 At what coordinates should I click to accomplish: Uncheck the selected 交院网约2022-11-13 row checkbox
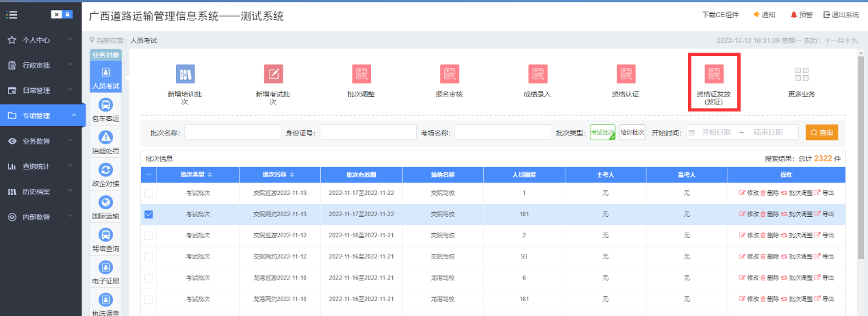(x=149, y=214)
